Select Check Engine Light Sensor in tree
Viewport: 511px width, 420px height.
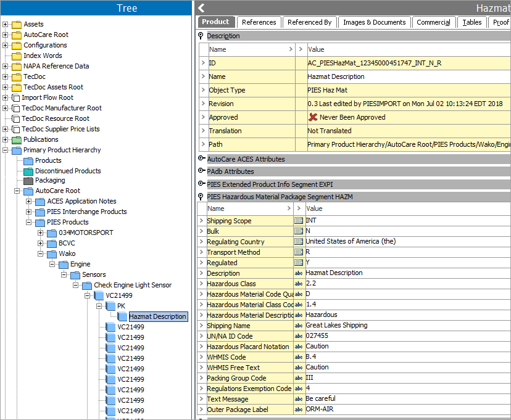pos(132,285)
